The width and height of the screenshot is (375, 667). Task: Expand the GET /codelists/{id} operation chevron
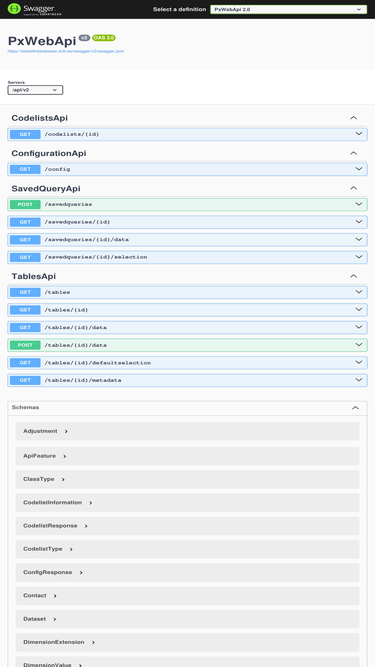point(359,134)
